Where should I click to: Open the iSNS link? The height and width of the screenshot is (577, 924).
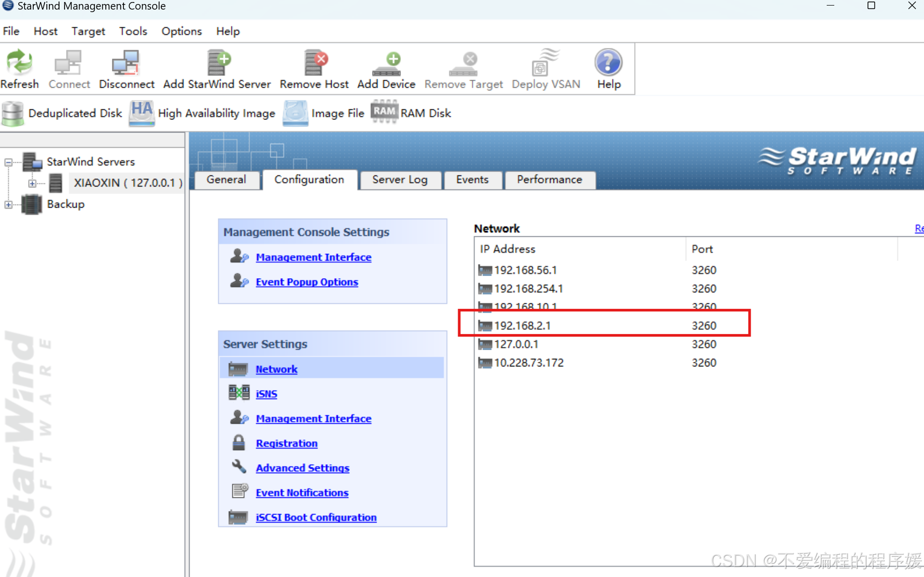(x=267, y=394)
